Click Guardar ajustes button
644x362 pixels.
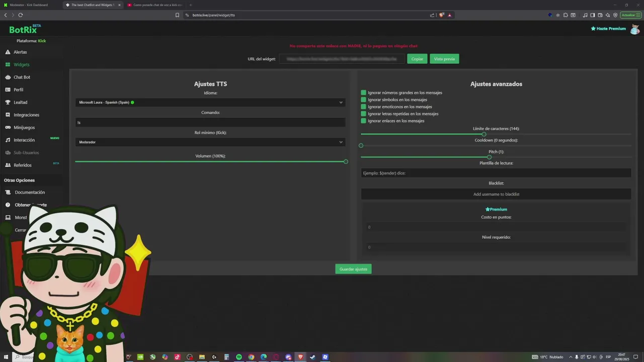353,269
